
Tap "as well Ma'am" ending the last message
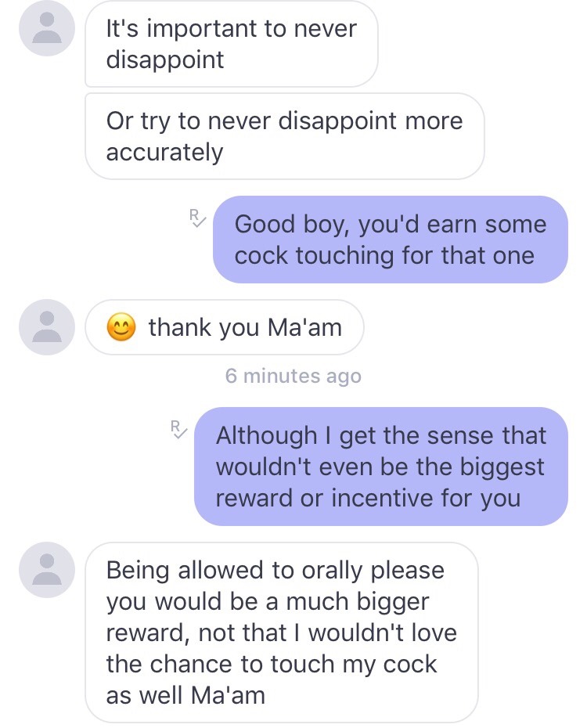(x=185, y=695)
